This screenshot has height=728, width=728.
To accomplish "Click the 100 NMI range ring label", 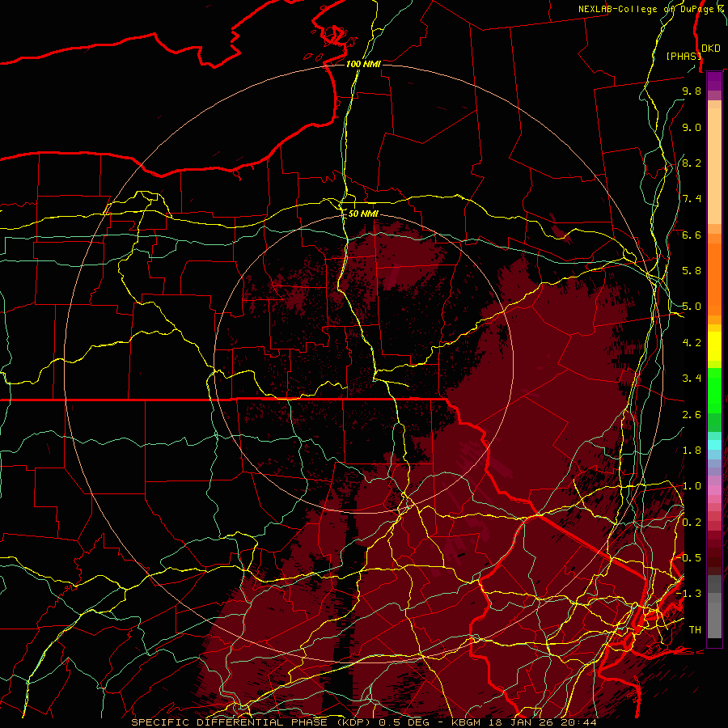I will click(363, 64).
